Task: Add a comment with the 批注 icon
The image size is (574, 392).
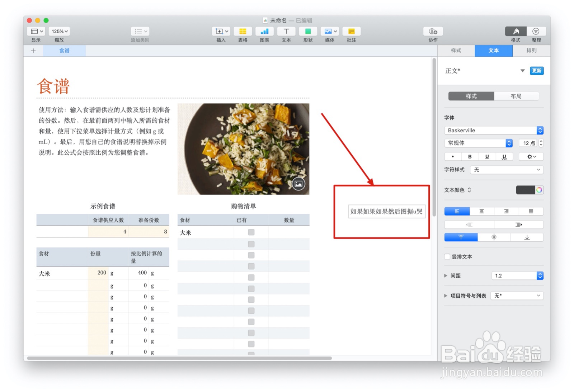Action: pos(351,32)
